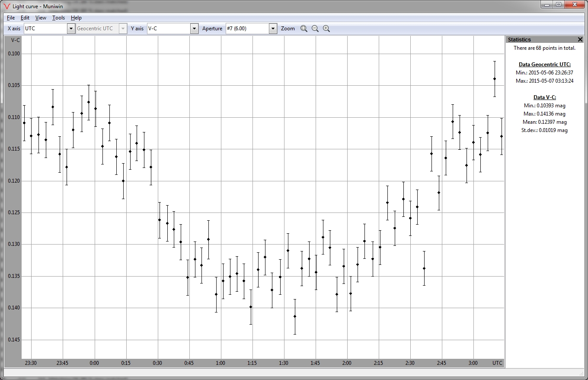Expand the Y axis V-C dropdown arrow
This screenshot has height=380, width=588.
195,29
